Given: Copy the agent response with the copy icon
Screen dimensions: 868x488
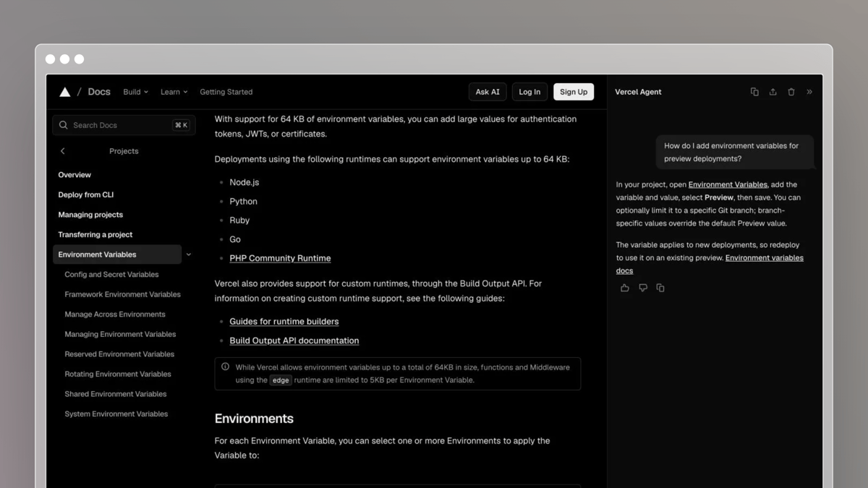Looking at the screenshot, I should click(660, 288).
